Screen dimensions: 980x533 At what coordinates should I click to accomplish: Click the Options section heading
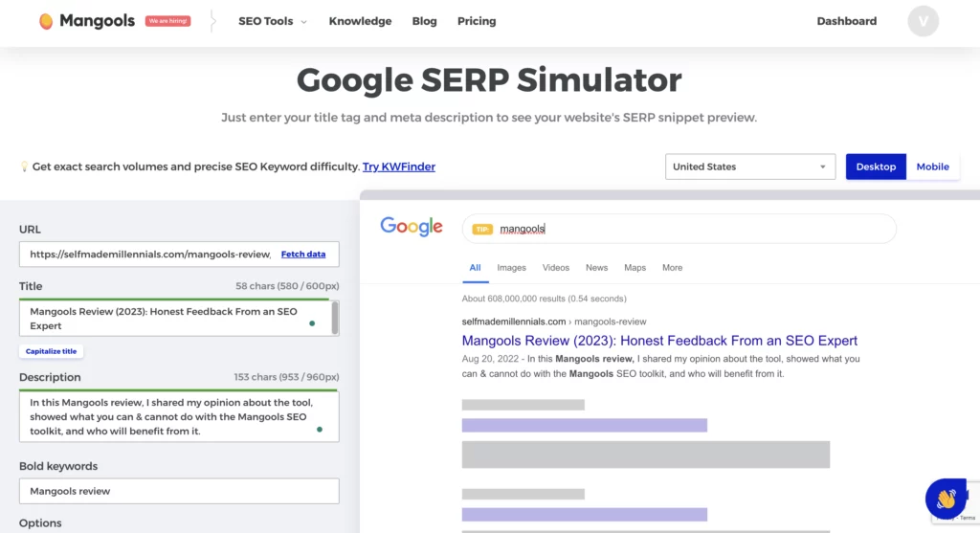coord(40,523)
